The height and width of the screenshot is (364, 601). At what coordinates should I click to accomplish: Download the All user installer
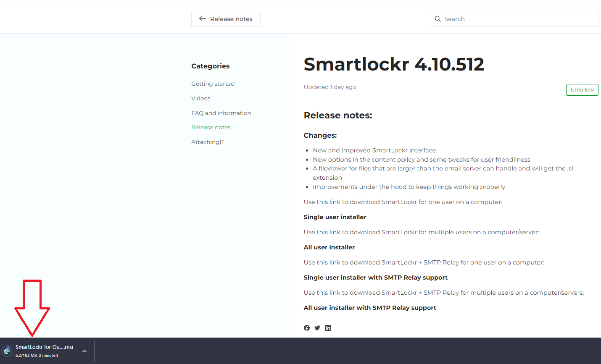click(x=329, y=247)
